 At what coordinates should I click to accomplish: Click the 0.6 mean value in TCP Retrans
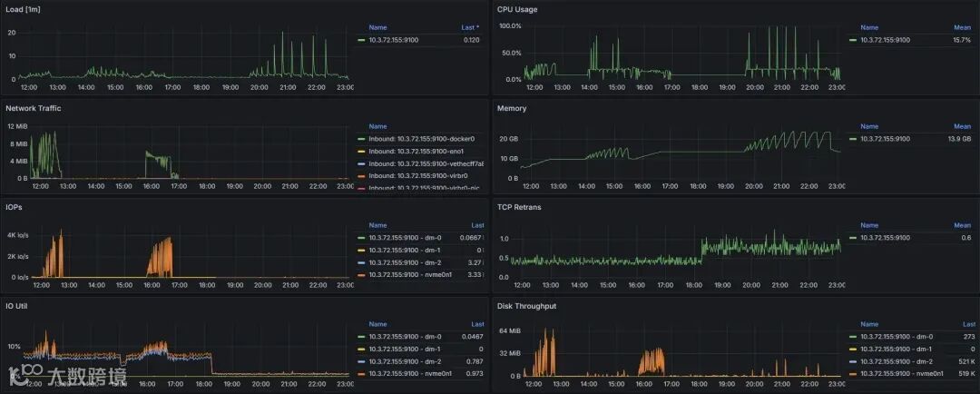[x=967, y=237]
